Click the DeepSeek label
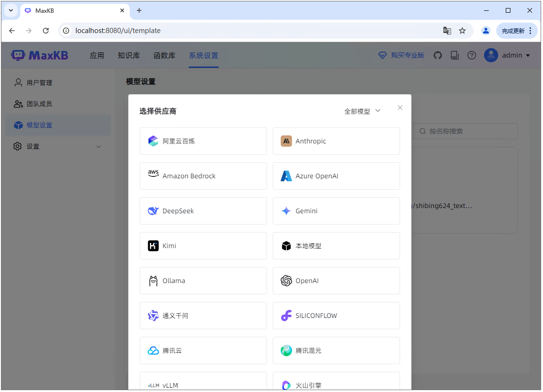Screen dimensions: 543x392 tap(178, 211)
